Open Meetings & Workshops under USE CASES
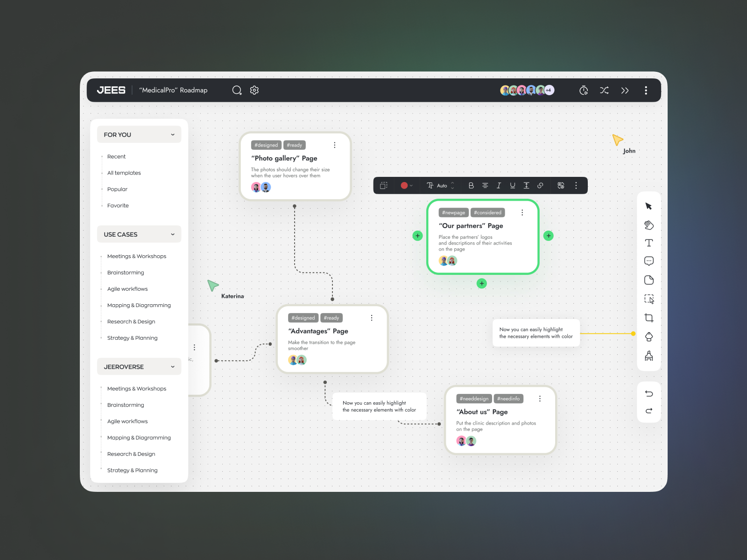 pos(137,257)
